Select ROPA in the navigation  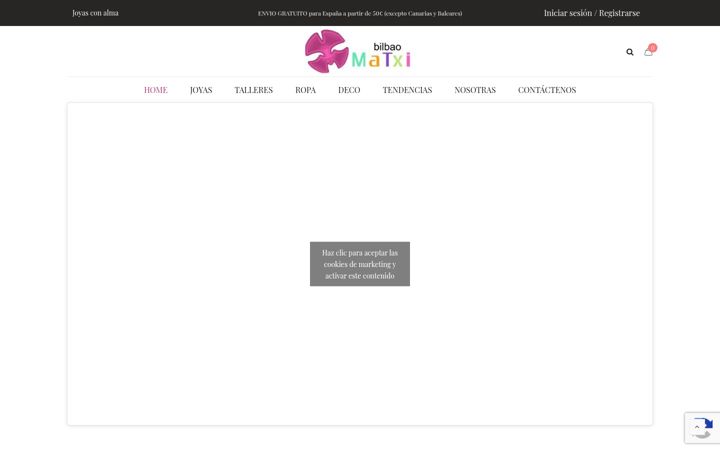tap(305, 90)
